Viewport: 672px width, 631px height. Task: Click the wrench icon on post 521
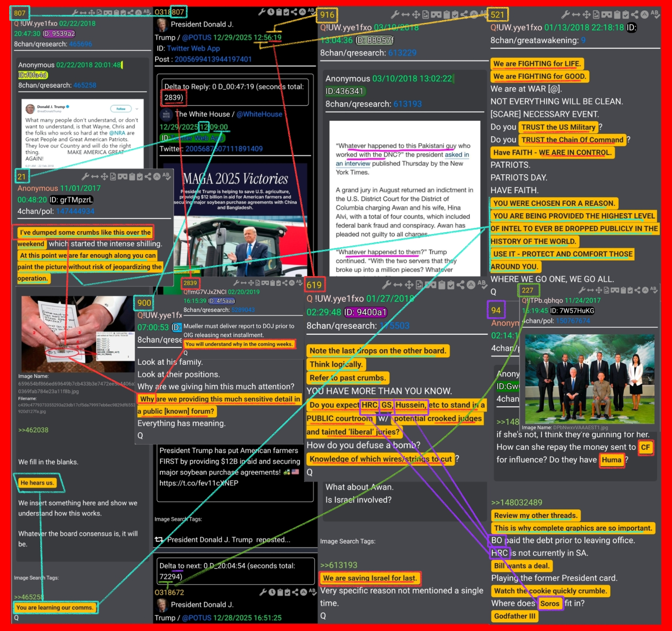point(566,14)
